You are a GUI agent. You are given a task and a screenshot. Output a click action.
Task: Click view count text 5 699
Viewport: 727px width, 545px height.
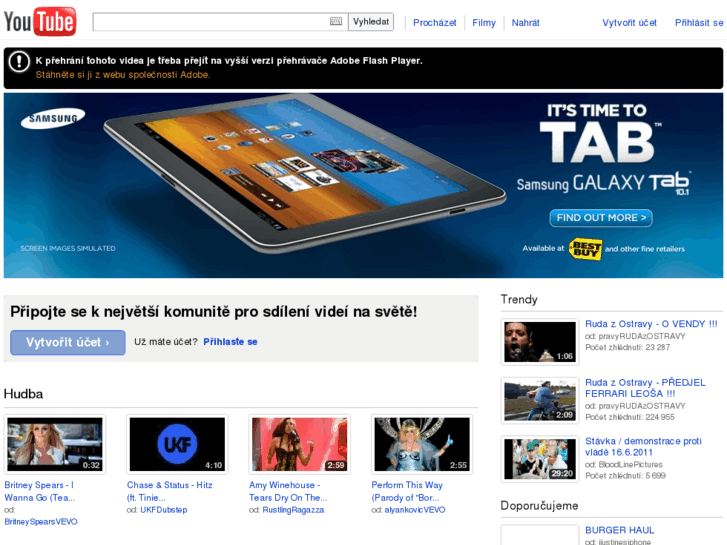pyautogui.click(x=655, y=475)
